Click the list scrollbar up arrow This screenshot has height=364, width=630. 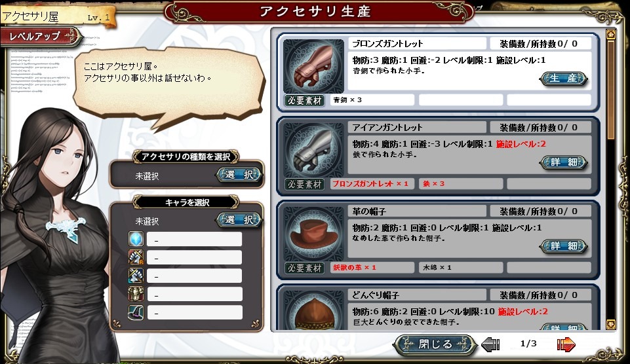point(611,33)
